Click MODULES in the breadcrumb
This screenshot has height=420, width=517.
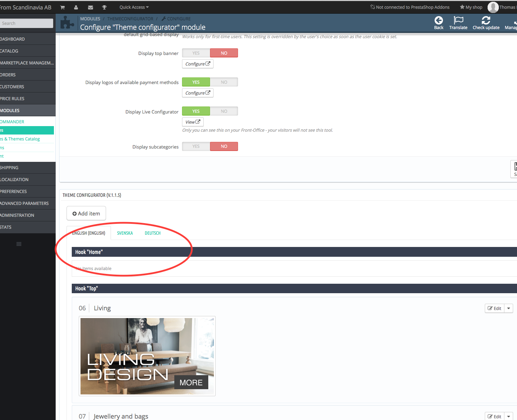pyautogui.click(x=90, y=19)
